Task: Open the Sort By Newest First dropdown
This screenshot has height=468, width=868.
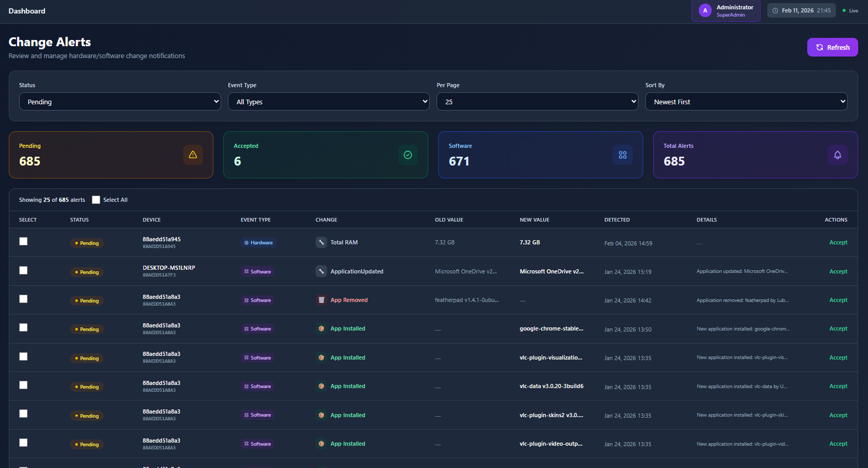Action: click(x=746, y=102)
